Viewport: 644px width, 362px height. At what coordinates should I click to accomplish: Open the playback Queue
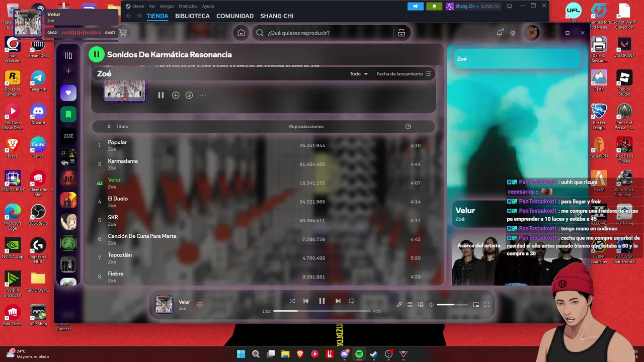pos(410,305)
